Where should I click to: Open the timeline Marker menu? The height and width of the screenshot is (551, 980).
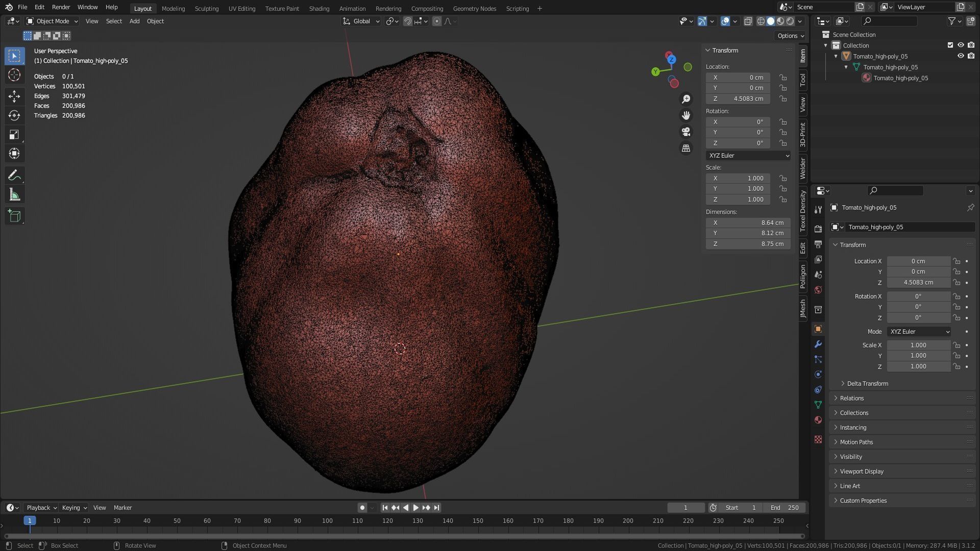coord(122,508)
